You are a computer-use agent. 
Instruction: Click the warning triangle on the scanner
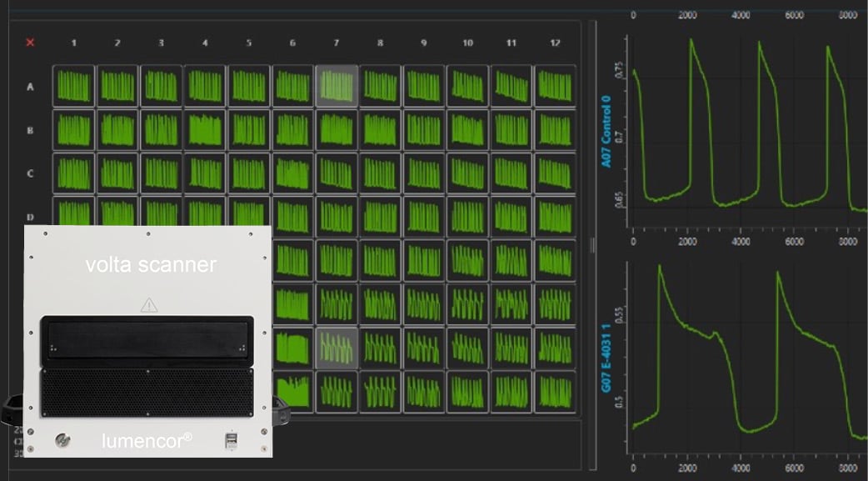click(148, 306)
